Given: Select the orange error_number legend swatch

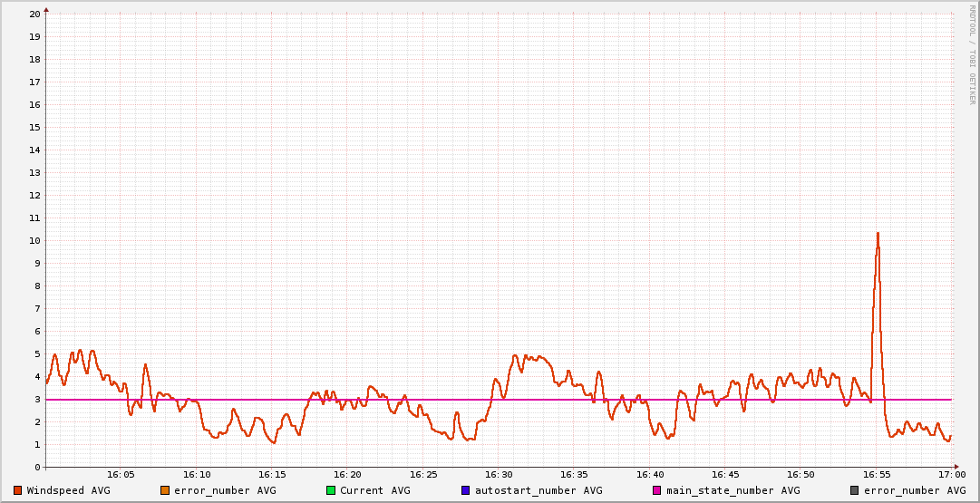Looking at the screenshot, I should pos(165,490).
